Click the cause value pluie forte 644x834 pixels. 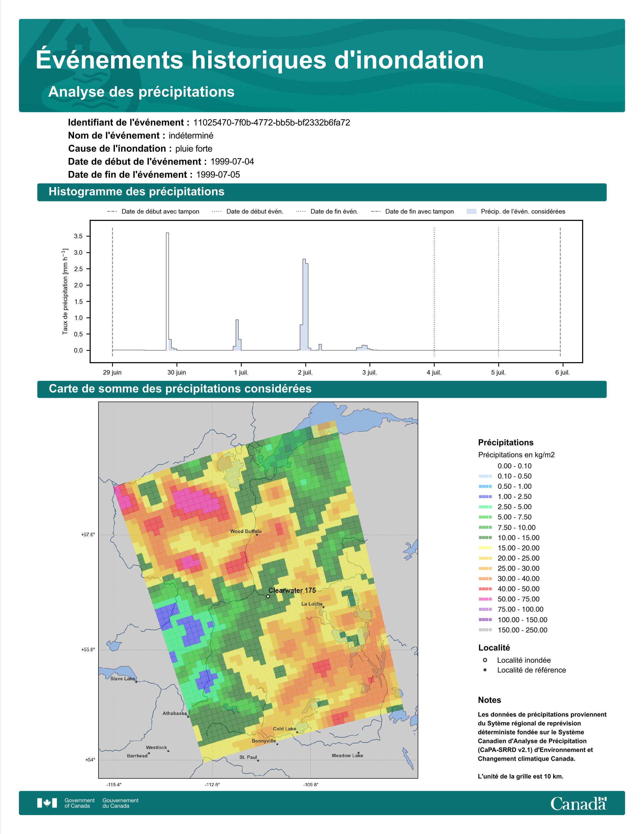tap(194, 149)
